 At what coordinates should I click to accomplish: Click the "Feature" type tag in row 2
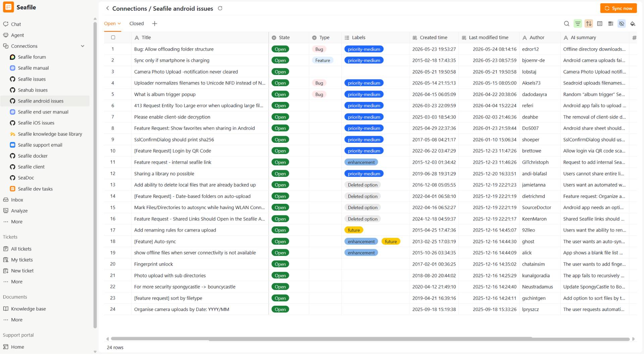coord(322,60)
